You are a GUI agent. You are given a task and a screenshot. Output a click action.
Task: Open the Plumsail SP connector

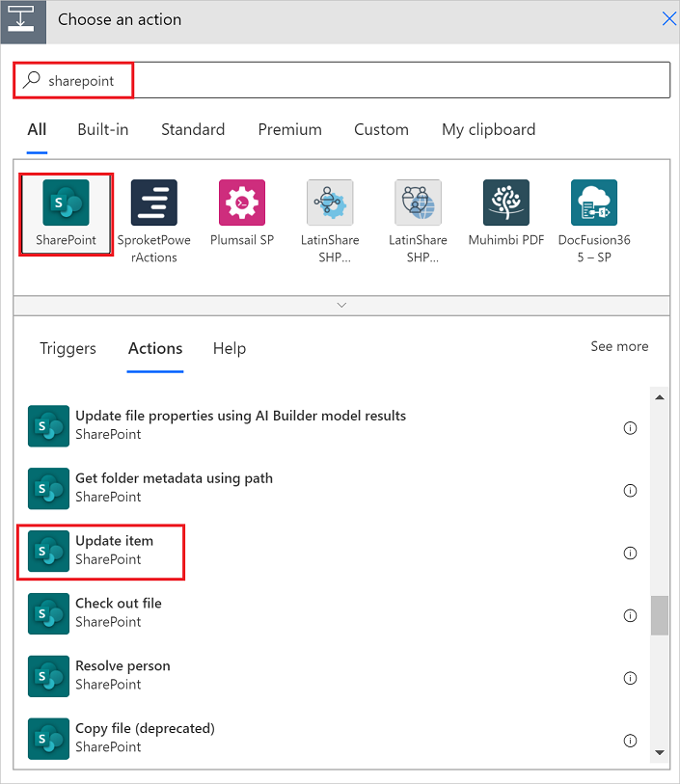pos(242,203)
